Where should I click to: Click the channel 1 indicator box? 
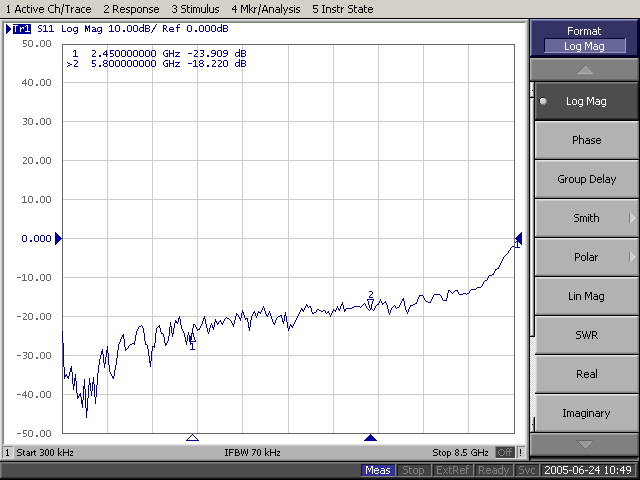coord(7,452)
